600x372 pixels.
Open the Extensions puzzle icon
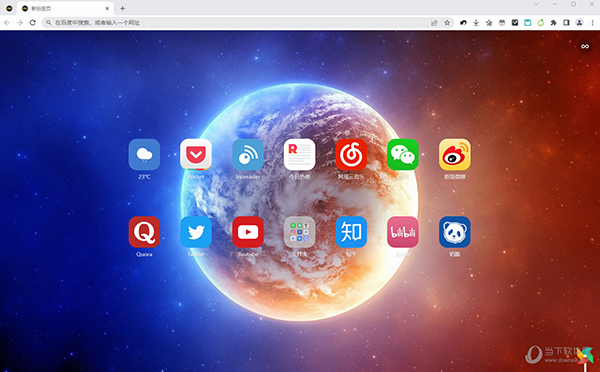point(553,23)
